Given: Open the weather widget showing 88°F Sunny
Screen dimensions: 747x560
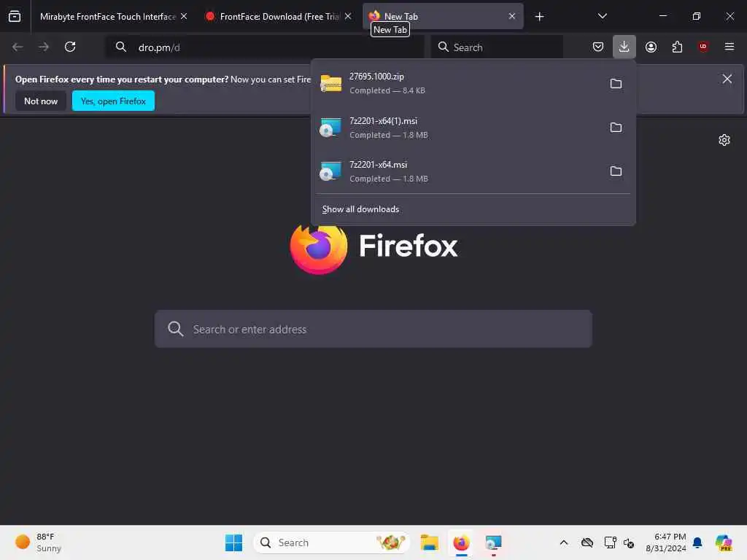Looking at the screenshot, I should (38, 542).
